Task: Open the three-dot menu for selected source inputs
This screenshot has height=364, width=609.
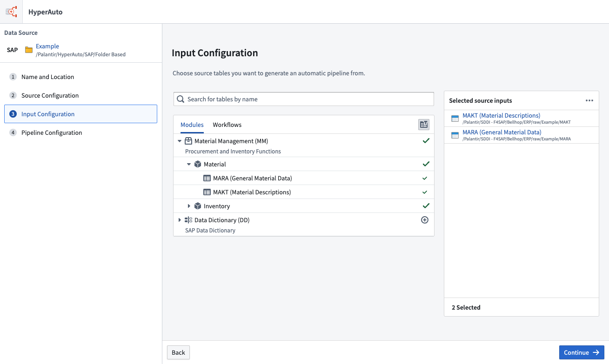Action: click(x=589, y=100)
